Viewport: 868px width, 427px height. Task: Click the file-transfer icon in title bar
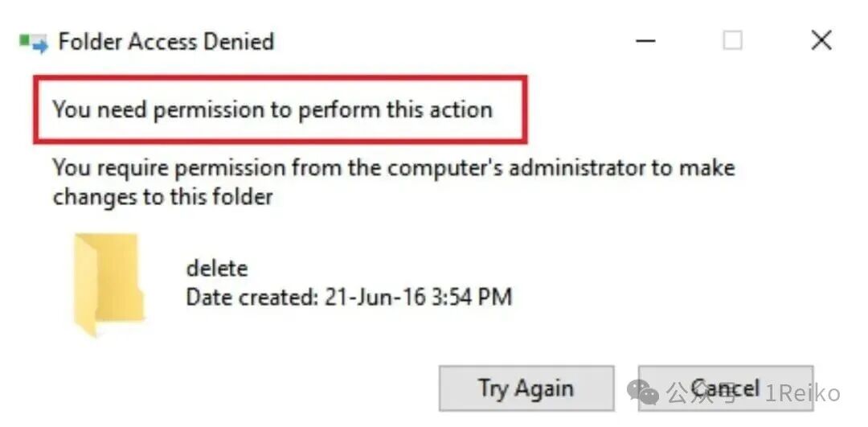click(35, 43)
